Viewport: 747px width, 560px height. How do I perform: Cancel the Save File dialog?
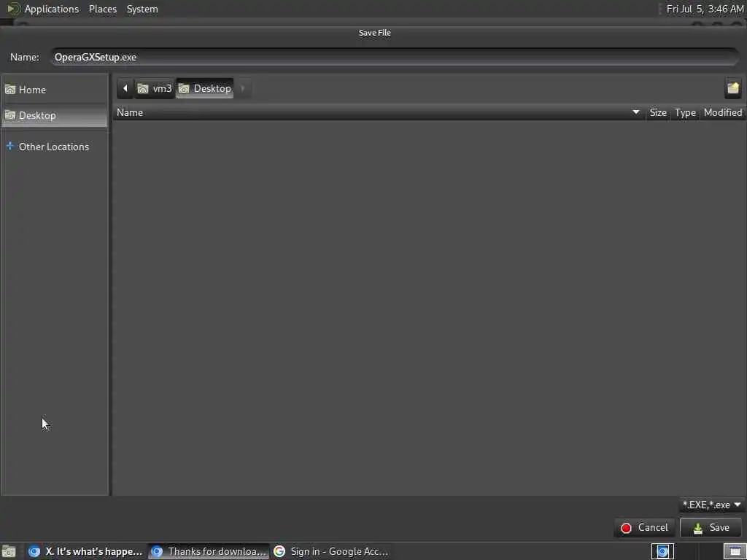pos(645,528)
